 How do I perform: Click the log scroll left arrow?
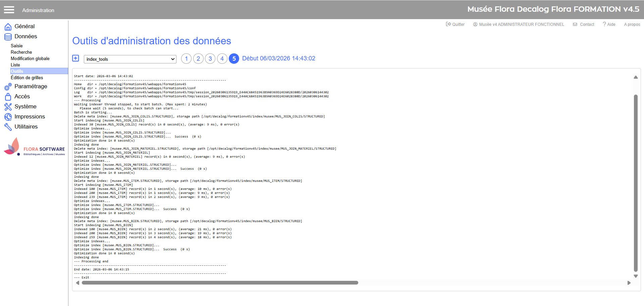click(x=77, y=283)
